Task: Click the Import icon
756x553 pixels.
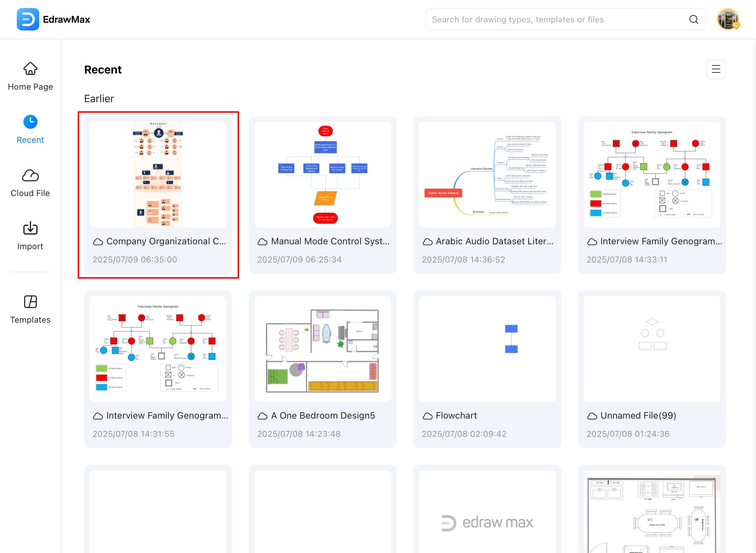Action: click(30, 229)
